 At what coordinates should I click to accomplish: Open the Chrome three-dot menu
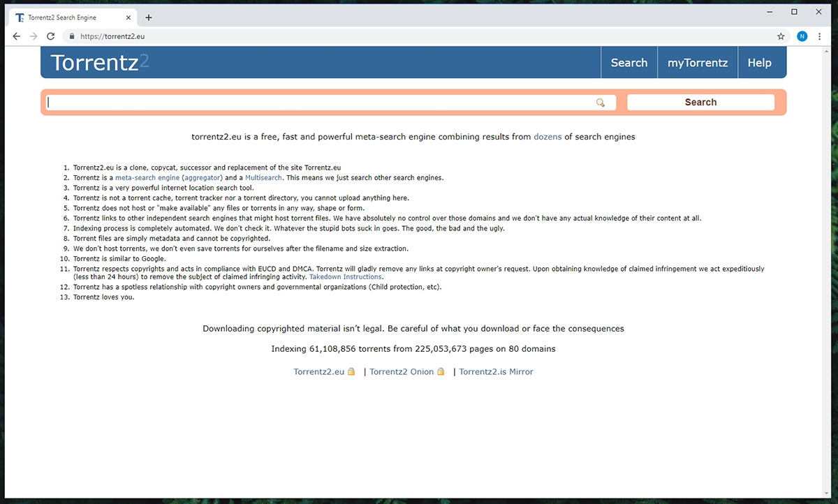coord(820,36)
